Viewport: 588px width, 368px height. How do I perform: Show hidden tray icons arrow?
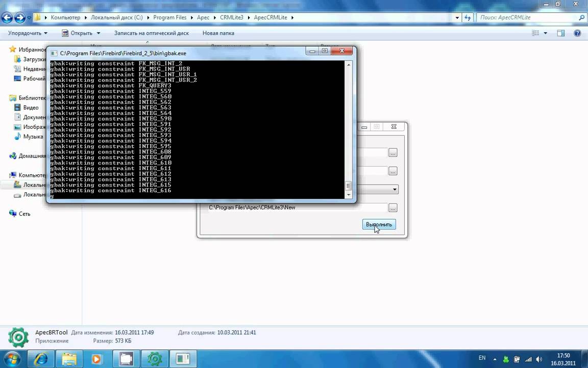pyautogui.click(x=494, y=359)
